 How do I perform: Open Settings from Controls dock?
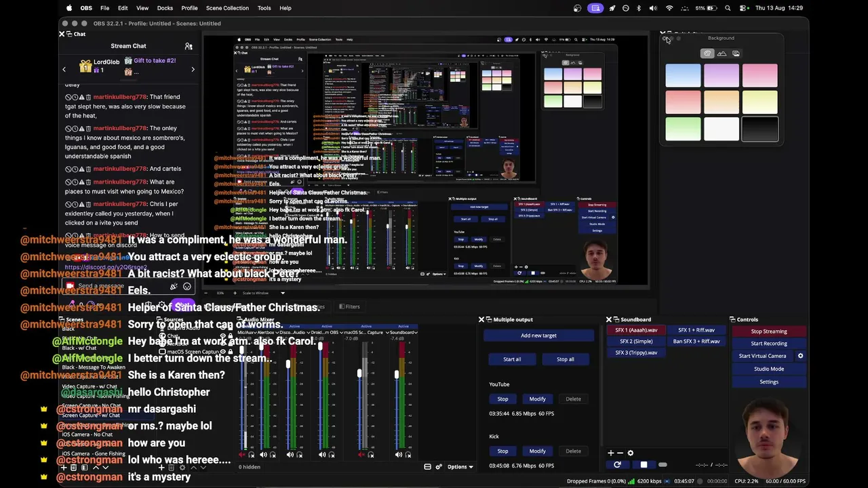(x=769, y=382)
